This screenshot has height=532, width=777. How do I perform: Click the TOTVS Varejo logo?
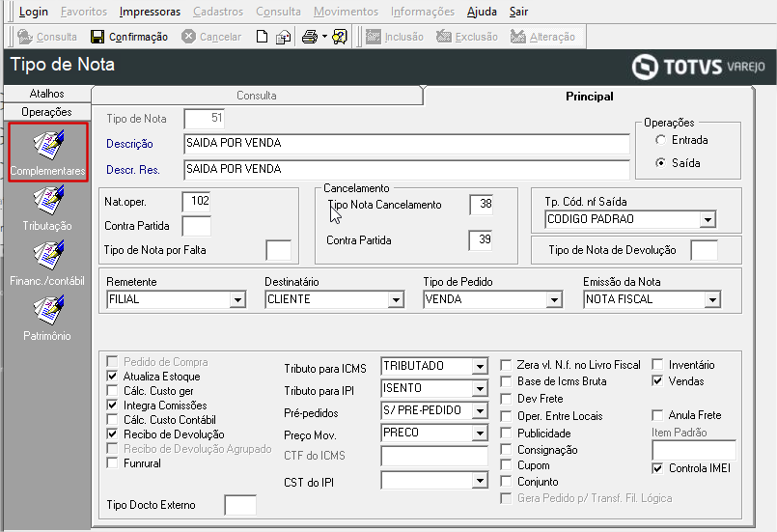click(698, 67)
